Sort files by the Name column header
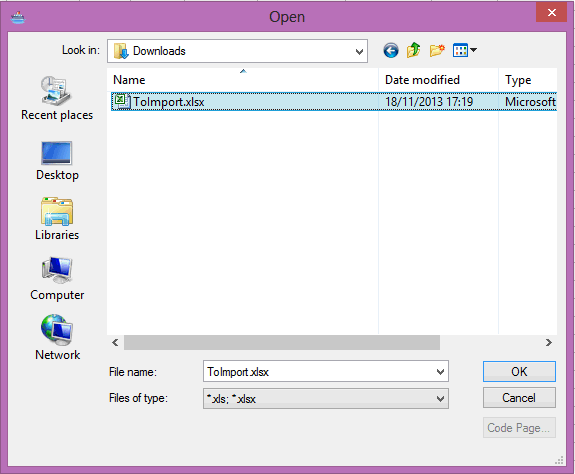The image size is (575, 474). [243, 80]
